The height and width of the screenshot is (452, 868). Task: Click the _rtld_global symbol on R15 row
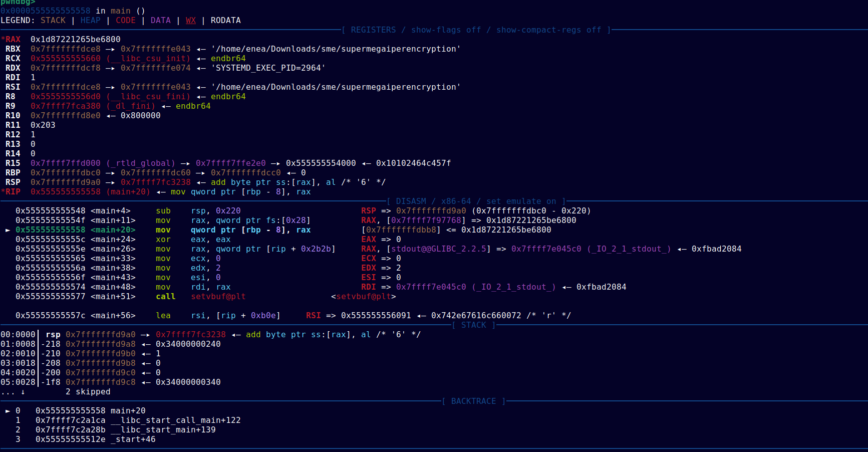tap(141, 163)
